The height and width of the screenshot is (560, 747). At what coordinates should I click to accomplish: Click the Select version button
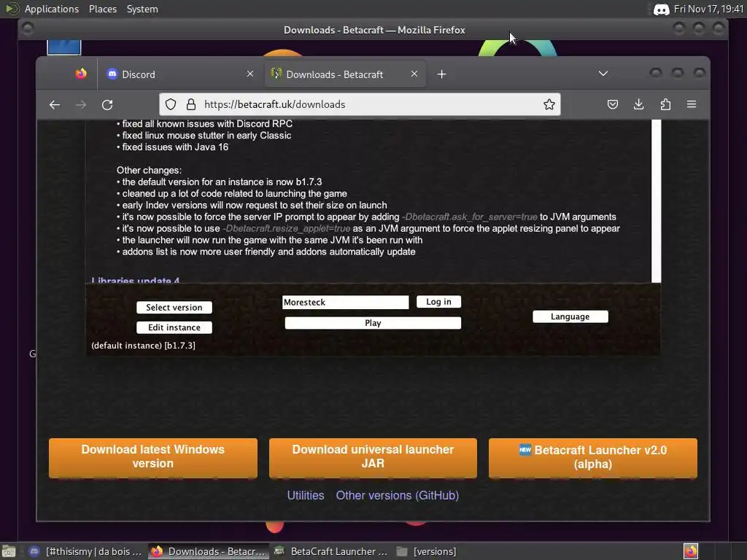click(174, 308)
